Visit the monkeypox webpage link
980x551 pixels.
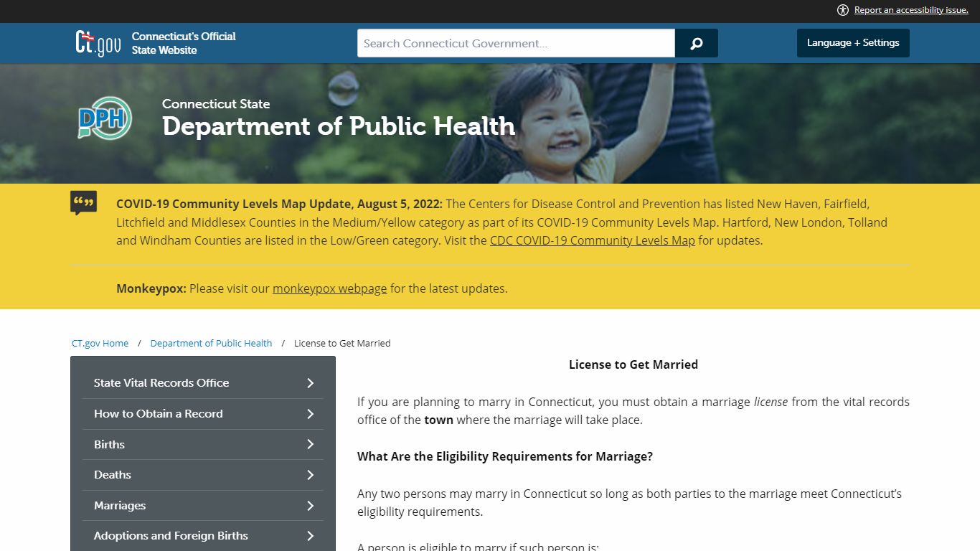click(x=330, y=288)
